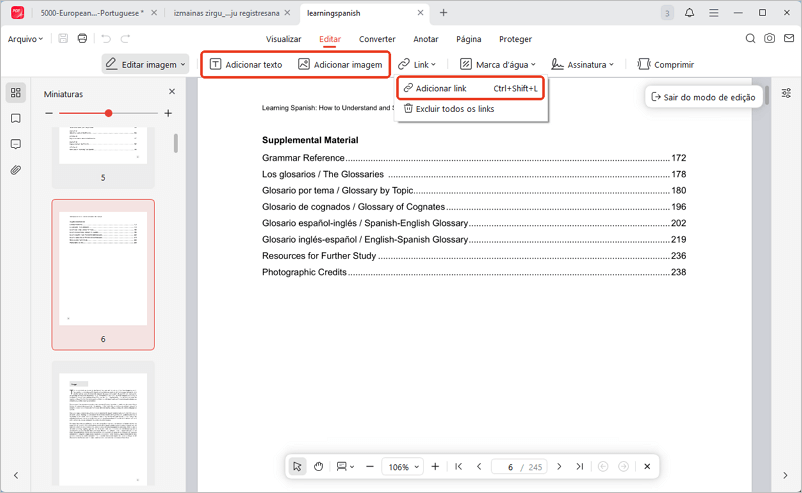
Task: Click the zoom out minus button
Action: [370, 466]
